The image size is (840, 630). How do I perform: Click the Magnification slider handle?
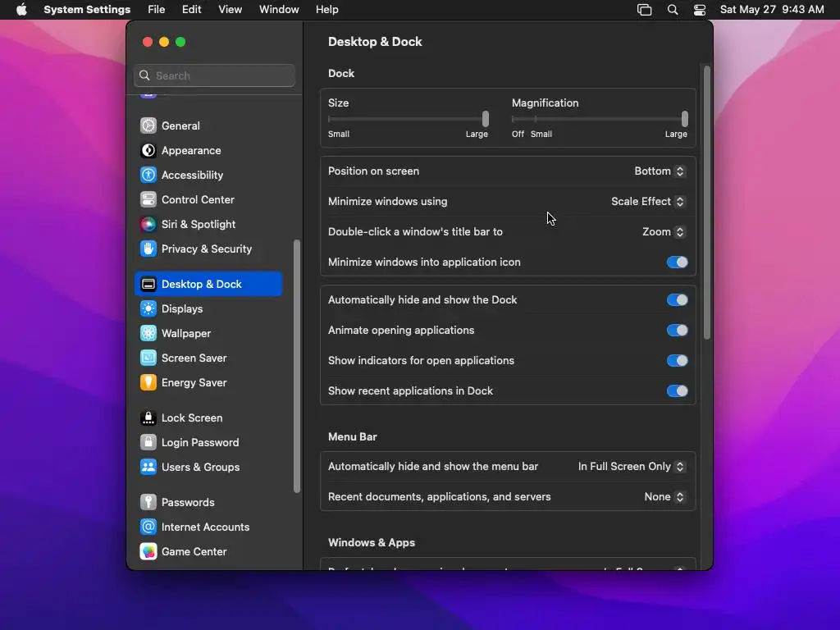[x=685, y=118]
